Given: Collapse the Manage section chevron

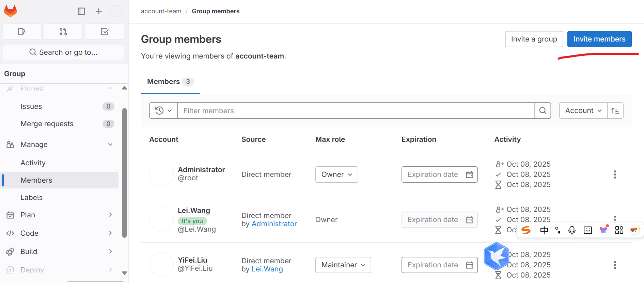Looking at the screenshot, I should [x=110, y=145].
